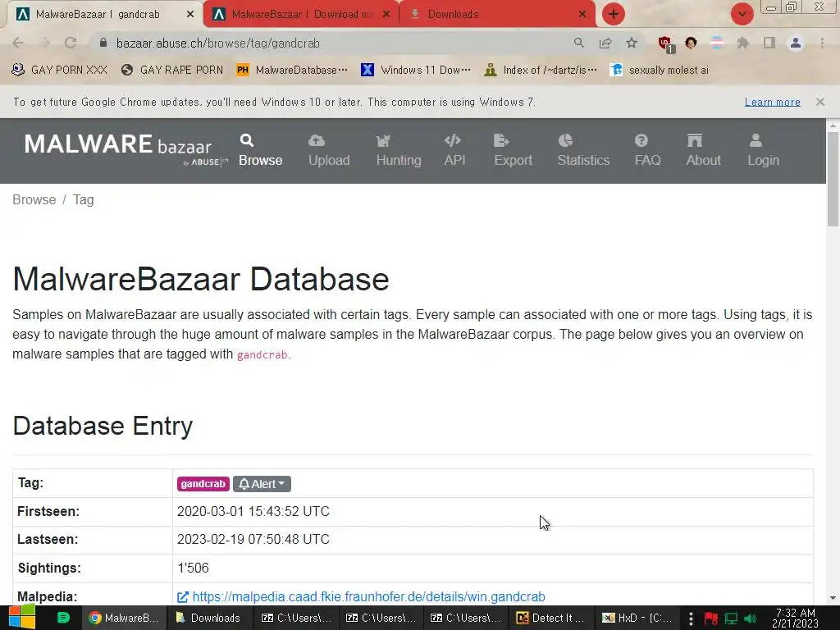Click the Tag breadcrumb link
Viewport: 840px width, 630px height.
tap(84, 200)
